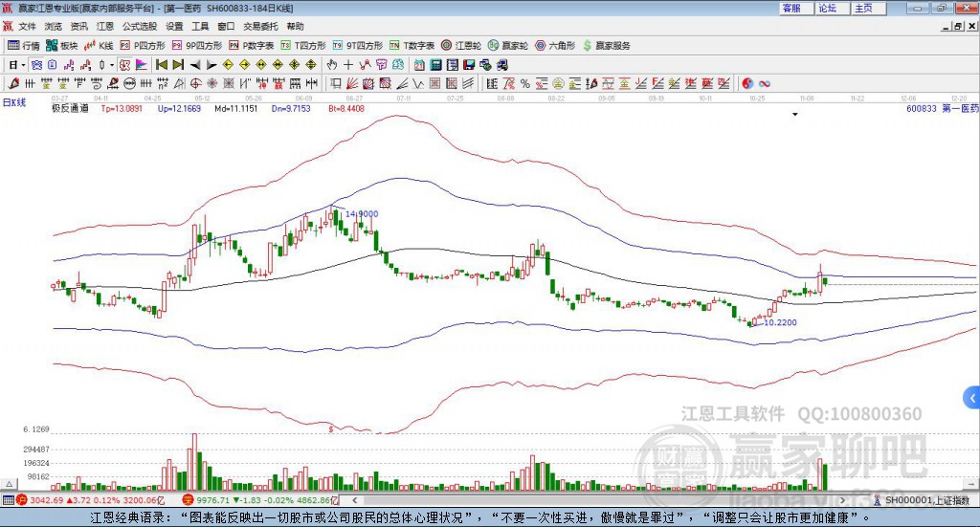Click the 极反通道 indicator name
Image resolution: width=980 pixels, height=527 pixels.
click(70, 108)
